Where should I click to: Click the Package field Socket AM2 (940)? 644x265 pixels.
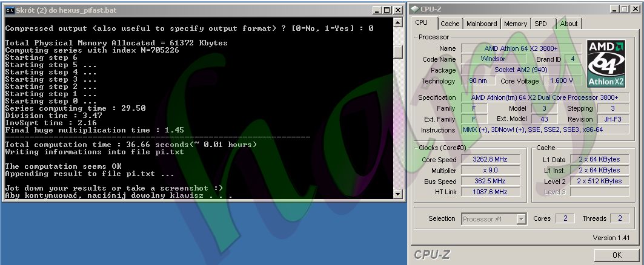pyautogui.click(x=521, y=70)
